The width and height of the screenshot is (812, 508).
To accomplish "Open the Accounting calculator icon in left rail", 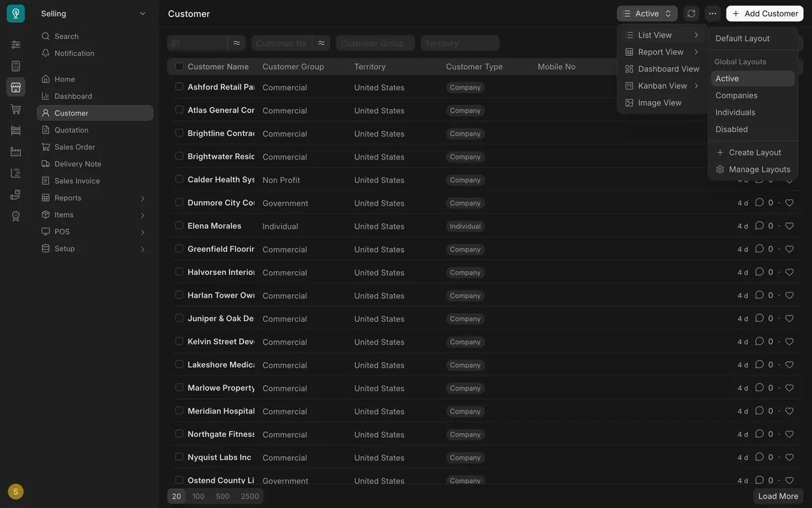I will 16,66.
